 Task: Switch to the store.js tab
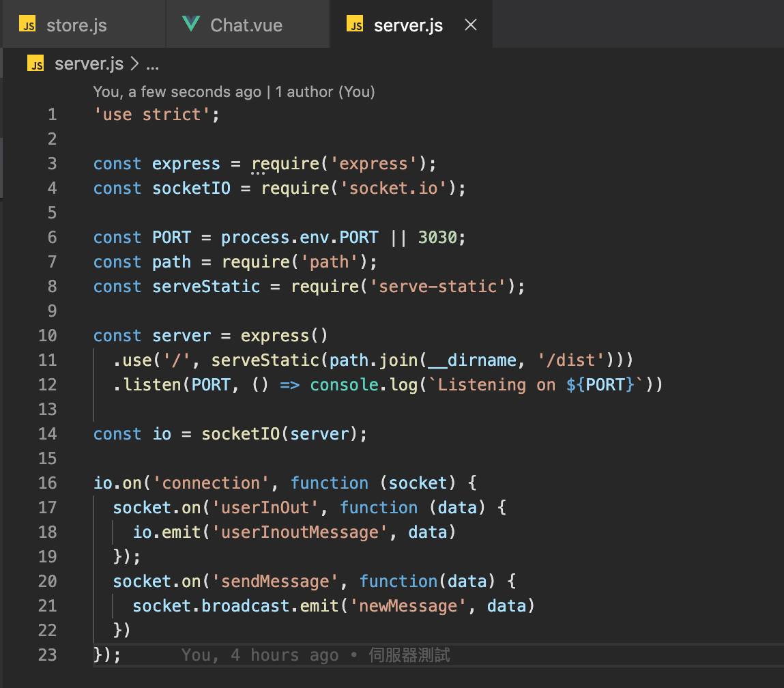click(84, 25)
